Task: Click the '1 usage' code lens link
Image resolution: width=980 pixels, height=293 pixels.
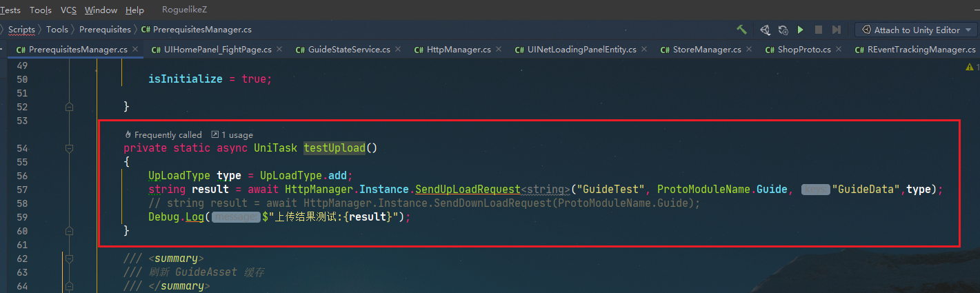Action: [x=232, y=135]
